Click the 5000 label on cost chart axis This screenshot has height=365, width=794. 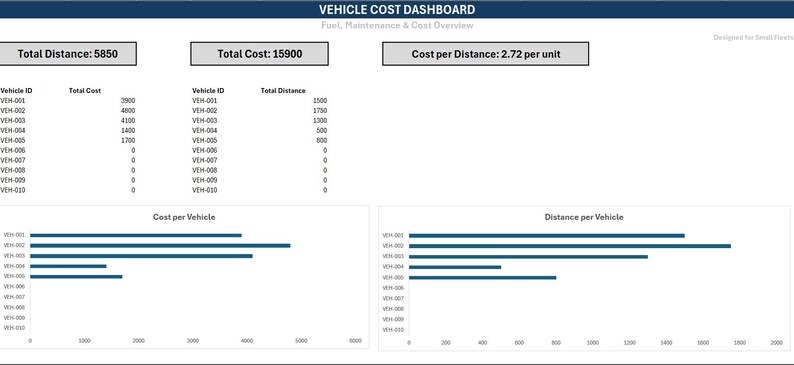click(x=301, y=341)
